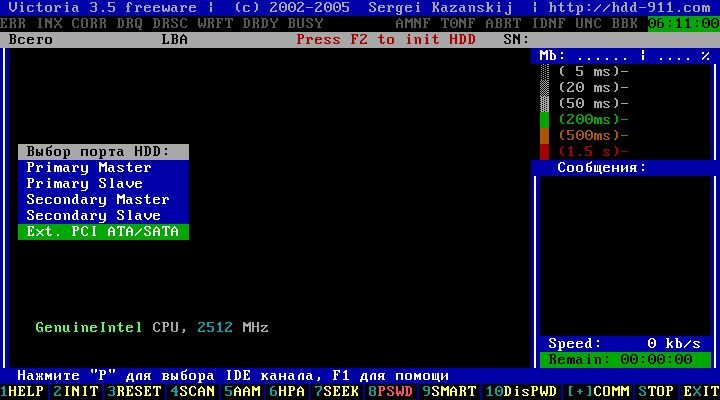Click the grey 20 ms block
The width and height of the screenshot is (720, 400).
point(544,88)
